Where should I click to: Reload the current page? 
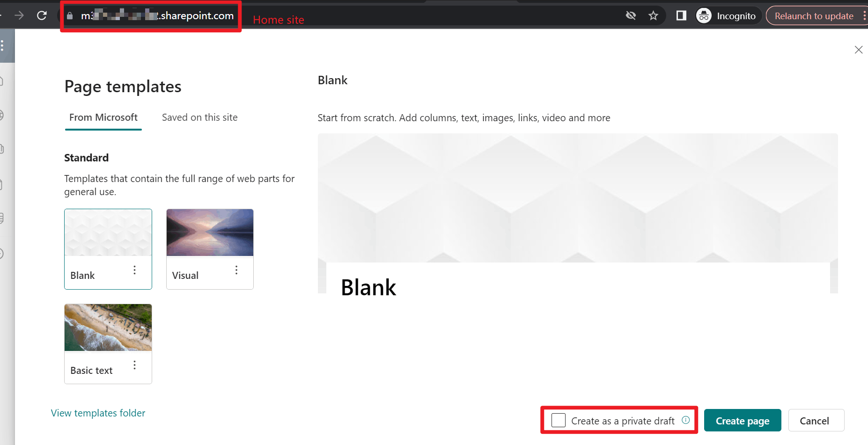tap(42, 15)
